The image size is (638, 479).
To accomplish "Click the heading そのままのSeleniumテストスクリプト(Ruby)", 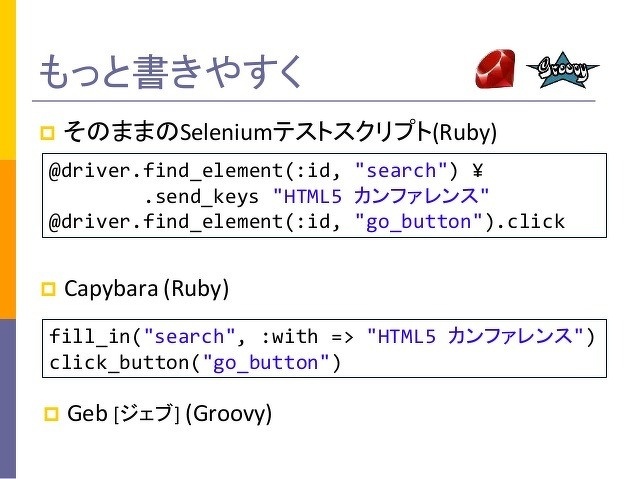I will pos(279,132).
